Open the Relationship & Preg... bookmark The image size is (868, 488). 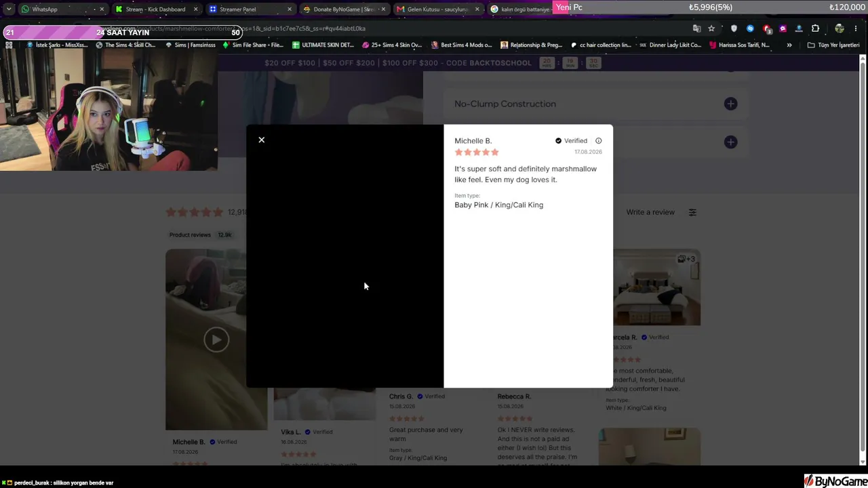[x=532, y=45]
